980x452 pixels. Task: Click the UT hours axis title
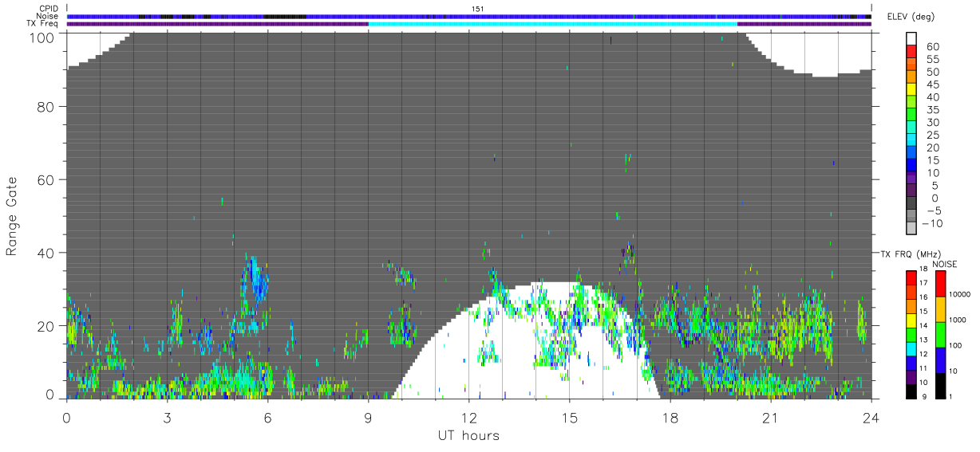tap(468, 435)
